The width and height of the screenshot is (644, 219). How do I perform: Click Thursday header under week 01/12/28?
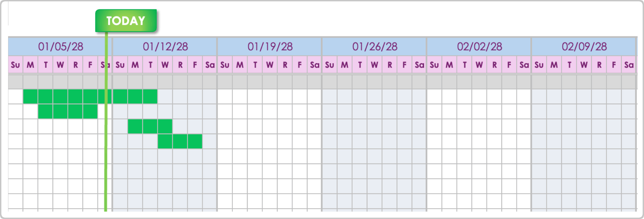point(180,65)
